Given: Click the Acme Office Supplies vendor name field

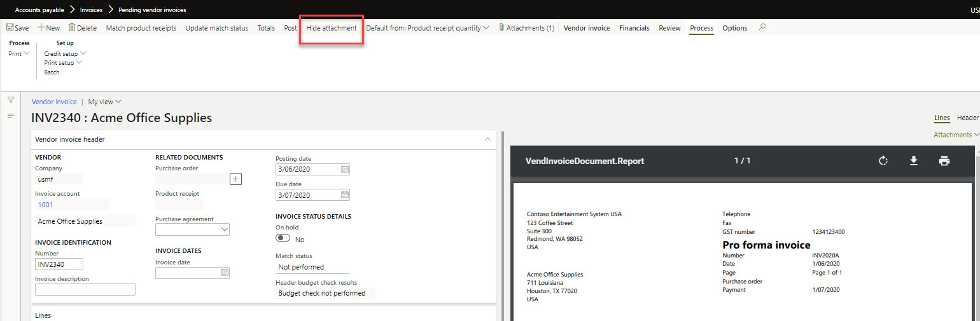Looking at the screenshot, I should [85, 221].
